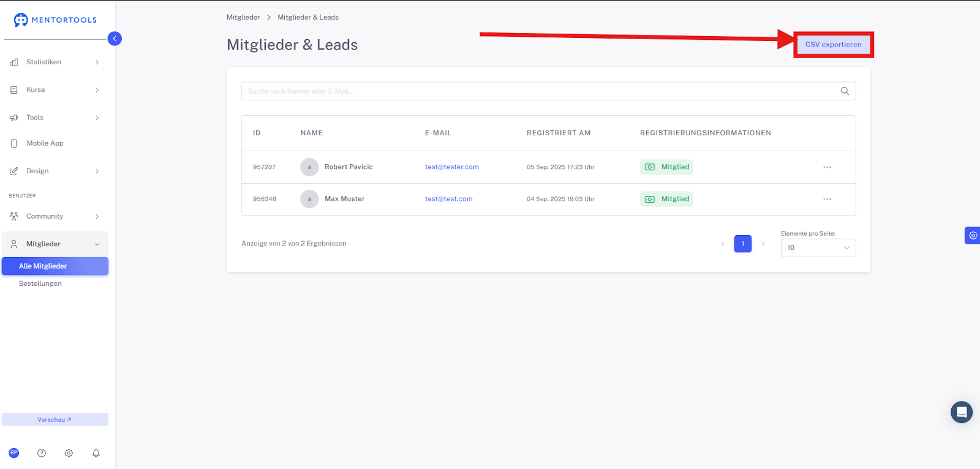
Task: Open Statistiken in the sidebar
Action: point(55,62)
